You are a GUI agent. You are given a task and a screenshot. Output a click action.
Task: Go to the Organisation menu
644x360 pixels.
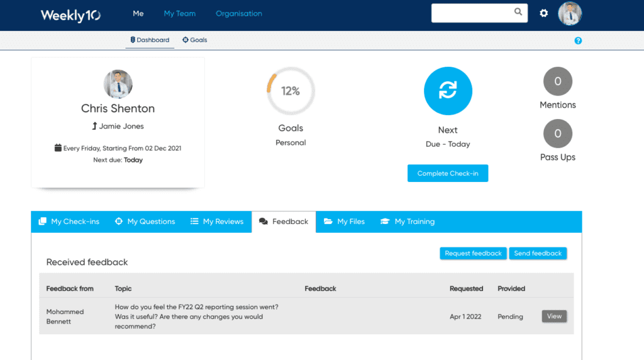[238, 14]
